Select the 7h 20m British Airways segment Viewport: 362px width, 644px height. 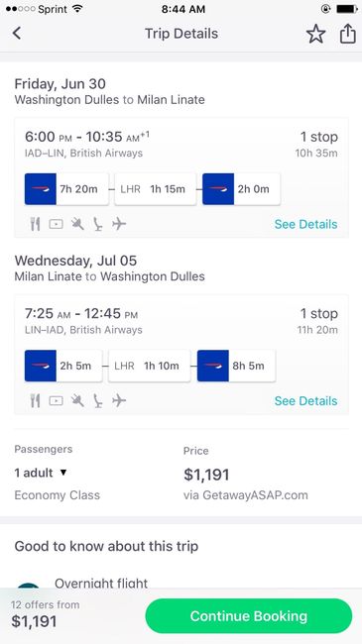[66, 189]
